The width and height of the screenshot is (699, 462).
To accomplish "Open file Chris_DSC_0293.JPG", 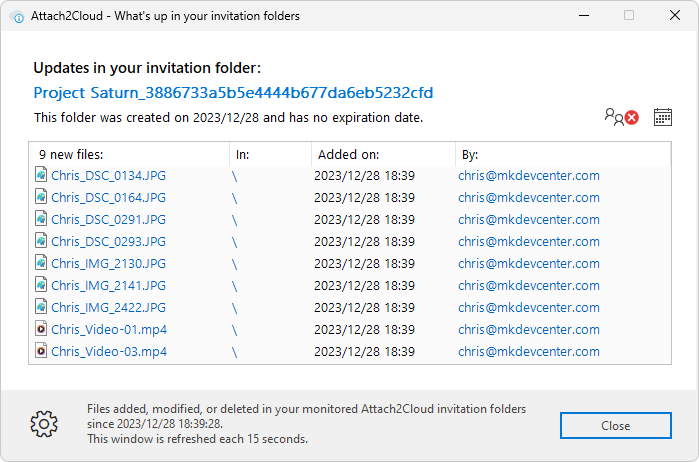I will [x=108, y=242].
